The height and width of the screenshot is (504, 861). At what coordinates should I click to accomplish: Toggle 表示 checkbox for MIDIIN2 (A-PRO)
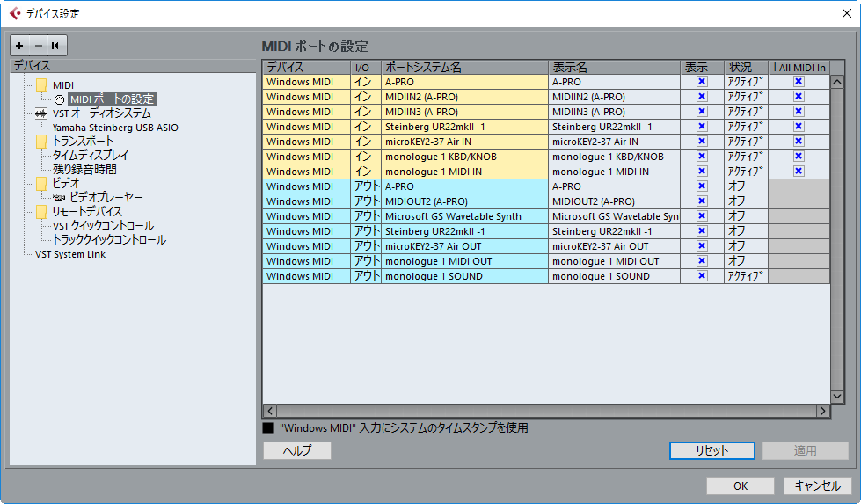(x=702, y=96)
